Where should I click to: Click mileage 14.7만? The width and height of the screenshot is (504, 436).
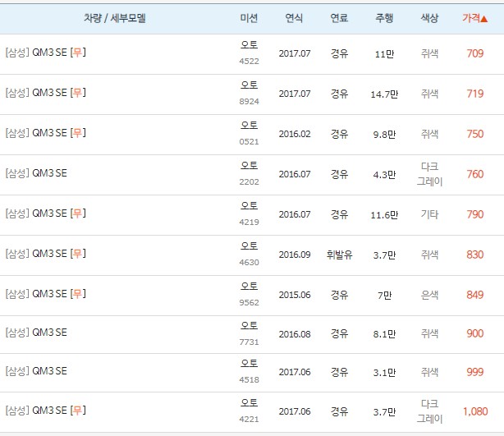point(384,94)
